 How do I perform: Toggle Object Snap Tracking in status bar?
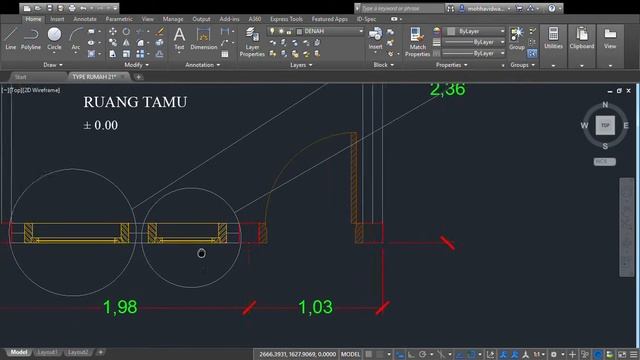pos(460,354)
